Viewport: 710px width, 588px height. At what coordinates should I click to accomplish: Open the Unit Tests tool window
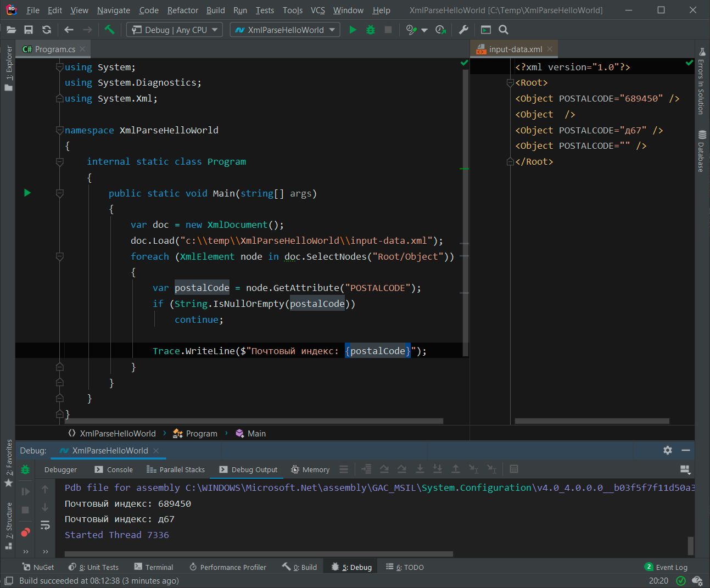tap(93, 567)
